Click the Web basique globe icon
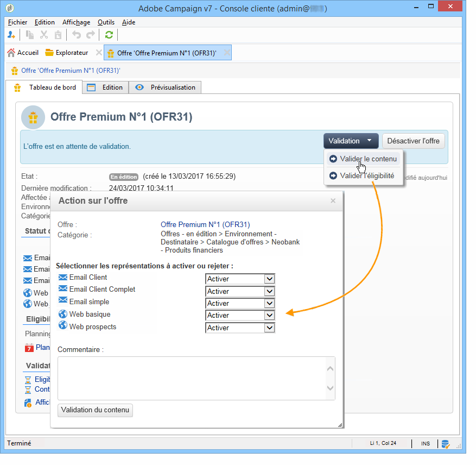Image resolution: width=476 pixels, height=465 pixels. [63, 314]
